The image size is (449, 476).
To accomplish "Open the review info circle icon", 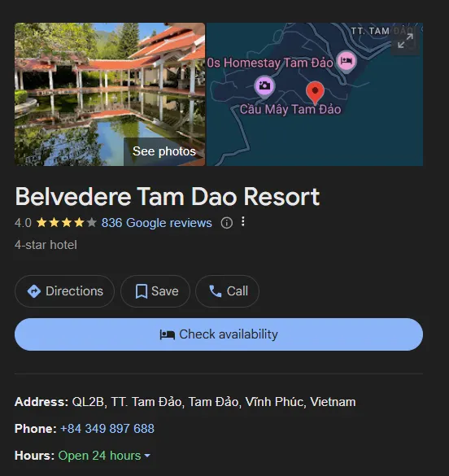I will 227,223.
